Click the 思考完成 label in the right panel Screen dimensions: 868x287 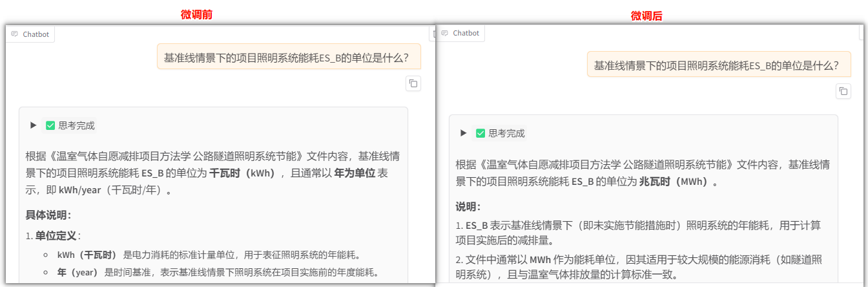click(x=506, y=134)
